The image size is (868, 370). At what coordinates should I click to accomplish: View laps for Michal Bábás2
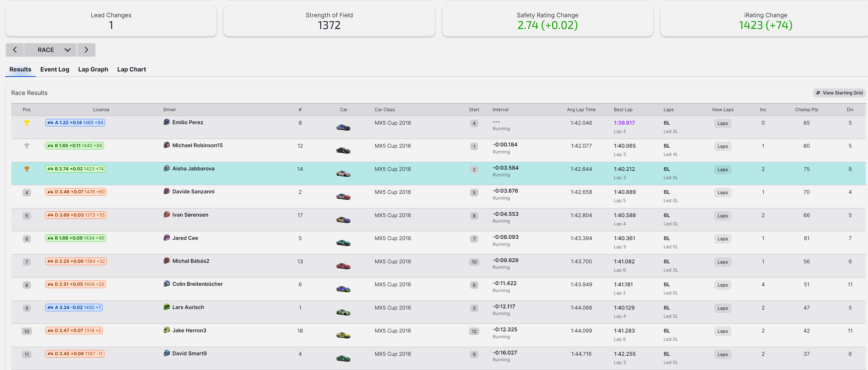click(723, 262)
